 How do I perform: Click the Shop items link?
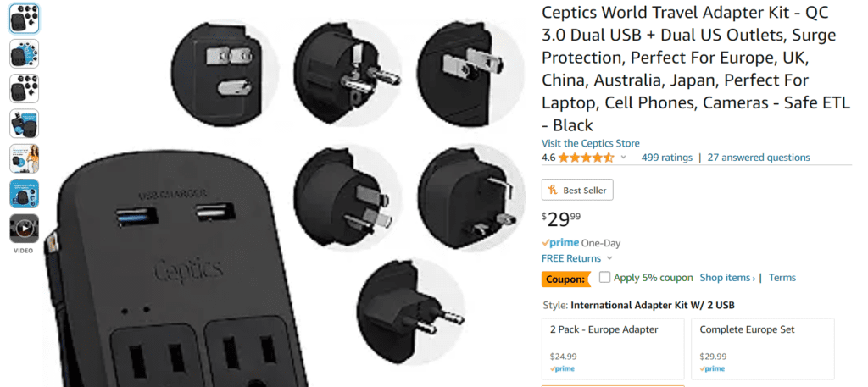tap(727, 278)
